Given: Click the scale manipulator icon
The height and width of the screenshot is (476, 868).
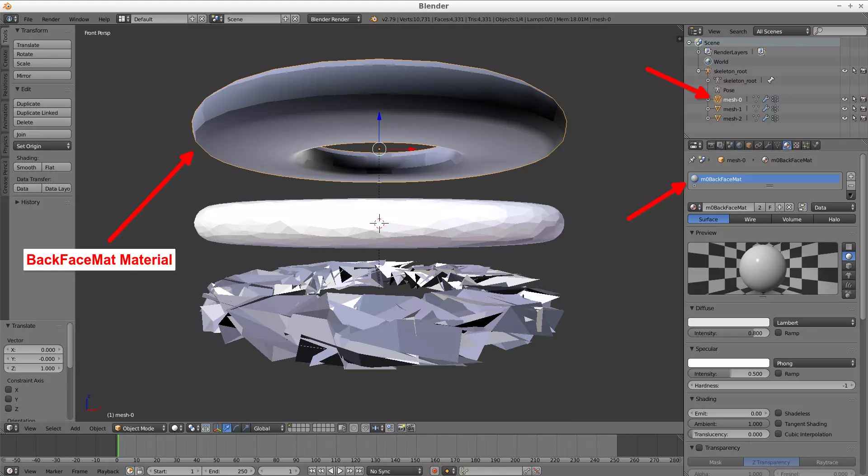Looking at the screenshot, I should (246, 428).
